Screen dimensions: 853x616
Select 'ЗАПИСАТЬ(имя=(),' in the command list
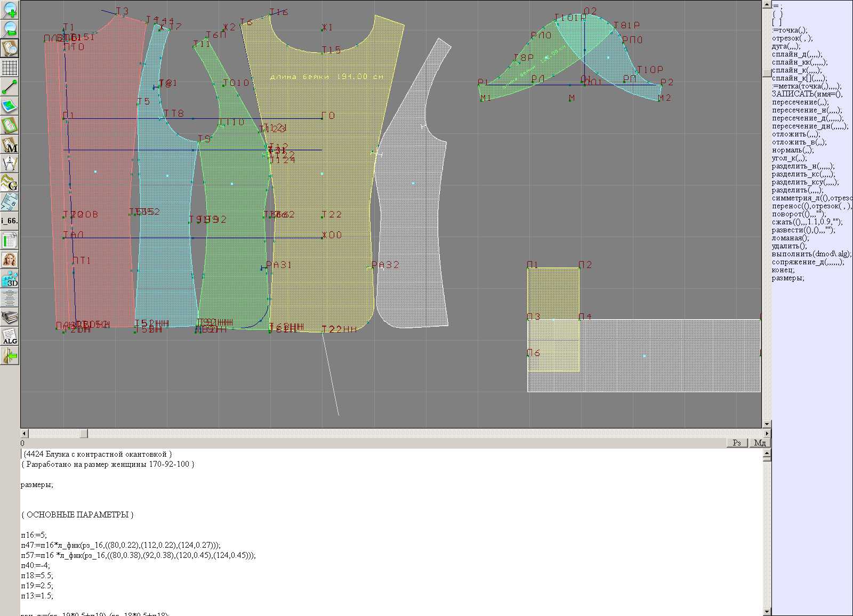tap(807, 94)
